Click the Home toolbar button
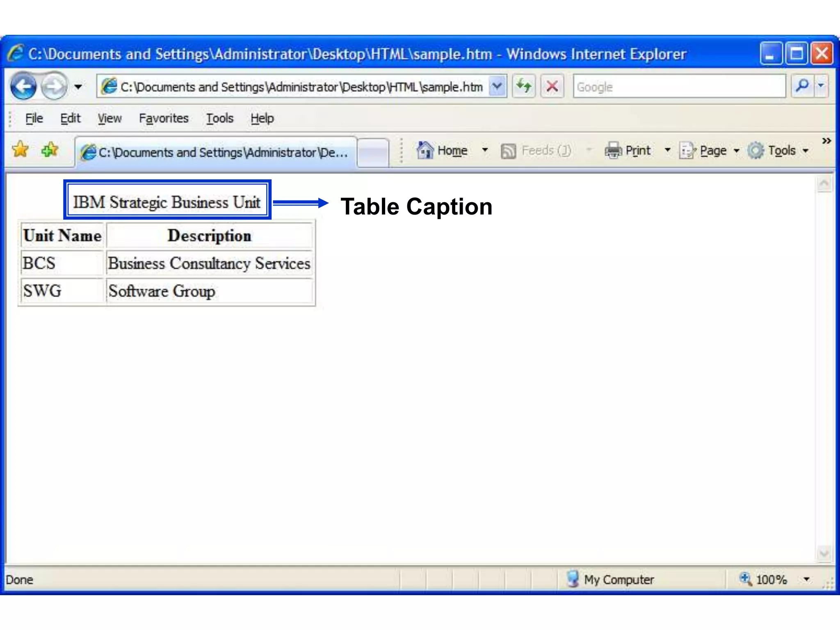The image size is (840, 630). tap(442, 151)
